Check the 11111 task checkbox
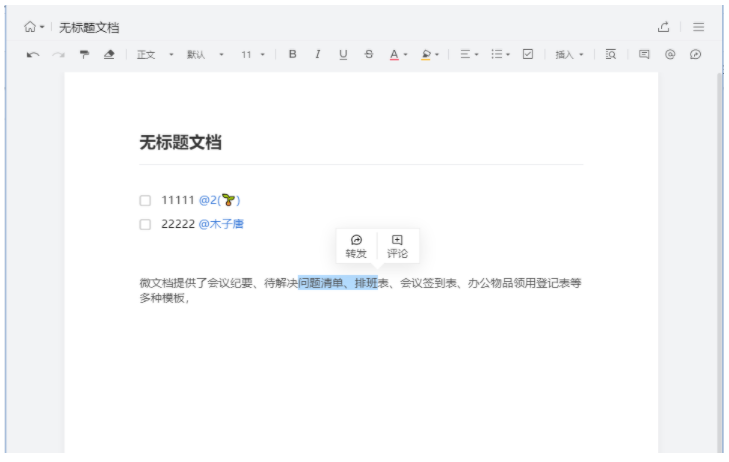This screenshot has width=729, height=462. tap(145, 200)
